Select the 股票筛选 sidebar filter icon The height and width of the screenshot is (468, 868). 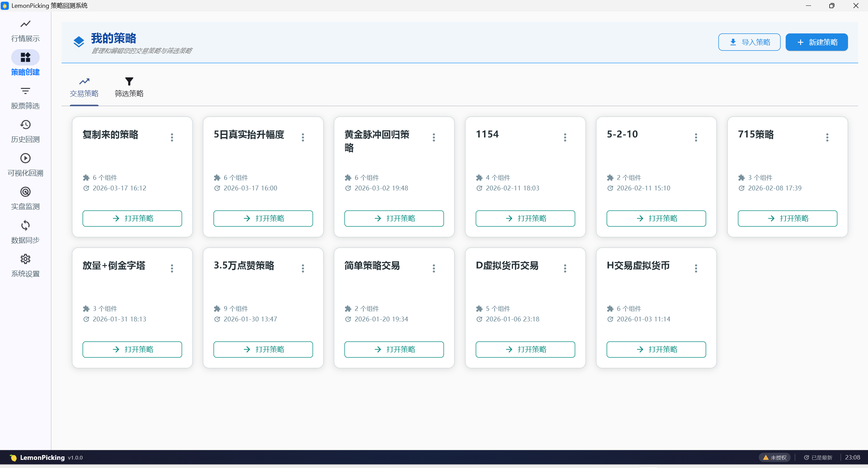point(25,91)
